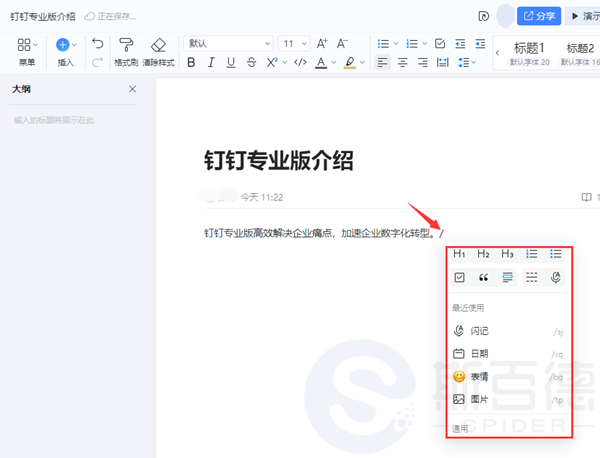Toggle the to-do checkbox in top toolbar

pyautogui.click(x=441, y=44)
